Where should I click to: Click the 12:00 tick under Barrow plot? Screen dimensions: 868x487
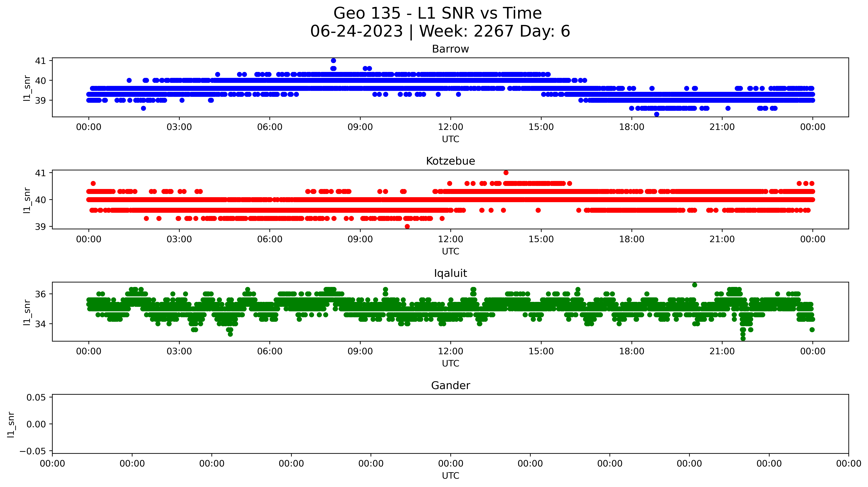(451, 127)
